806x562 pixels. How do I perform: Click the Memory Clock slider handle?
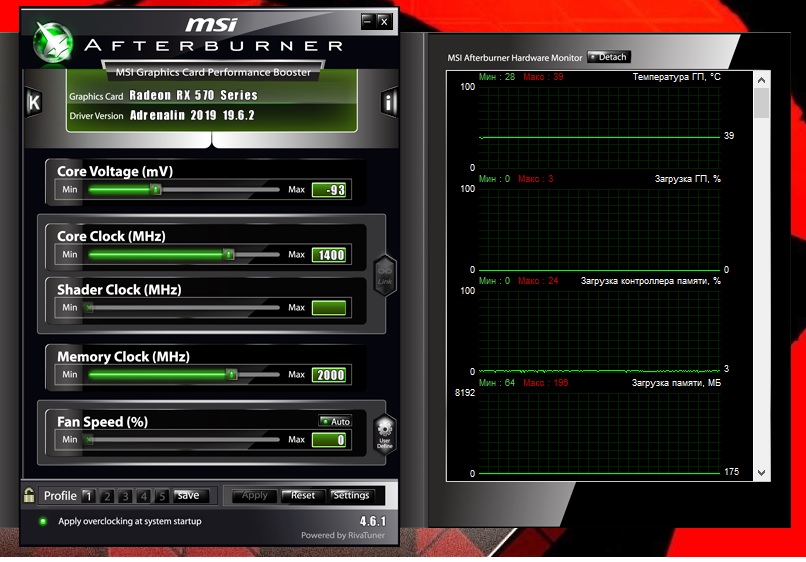coord(232,374)
